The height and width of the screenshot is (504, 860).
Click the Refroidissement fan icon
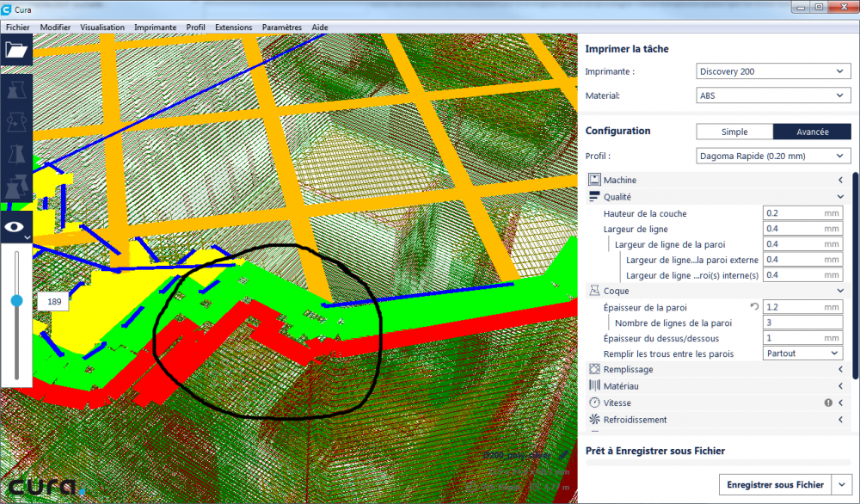coord(594,420)
